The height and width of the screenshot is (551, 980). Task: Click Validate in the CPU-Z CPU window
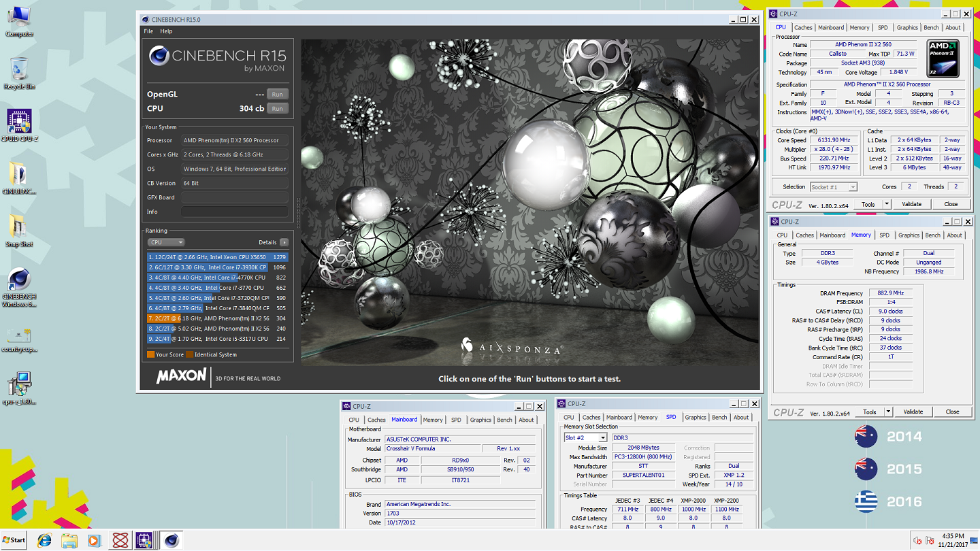click(911, 204)
